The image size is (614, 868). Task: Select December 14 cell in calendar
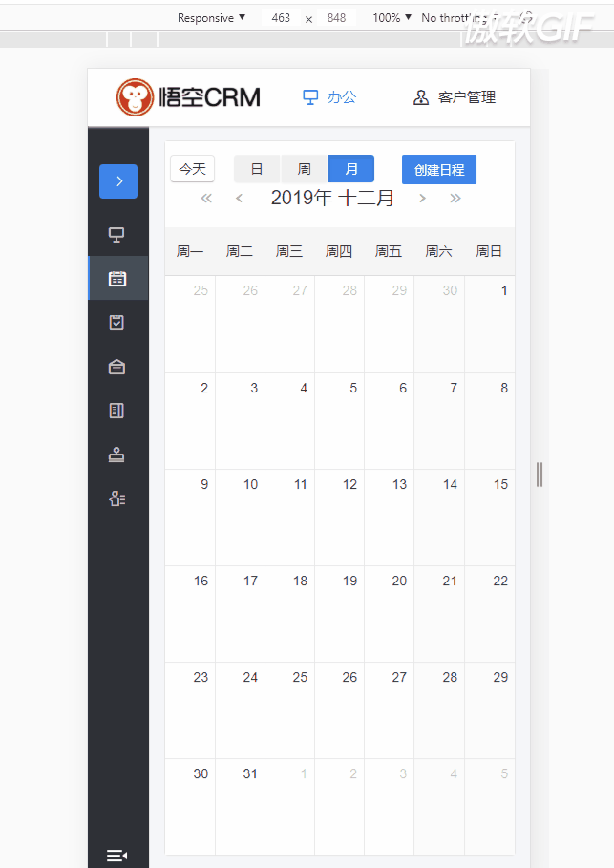439,518
